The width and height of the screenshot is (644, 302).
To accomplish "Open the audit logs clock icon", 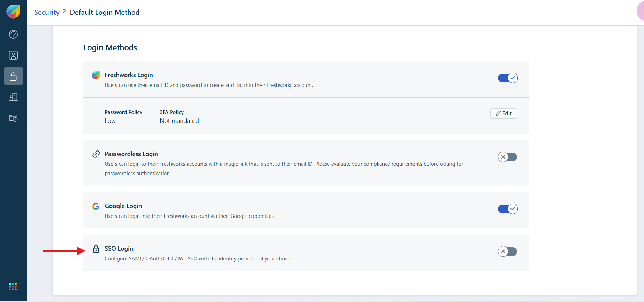I will point(13,118).
